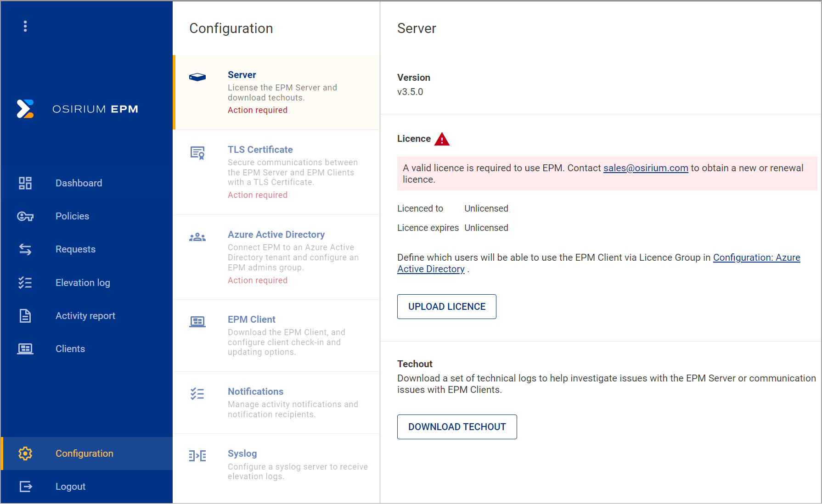The height and width of the screenshot is (504, 822).
Task: Click the Policies key icon
Action: coord(25,216)
